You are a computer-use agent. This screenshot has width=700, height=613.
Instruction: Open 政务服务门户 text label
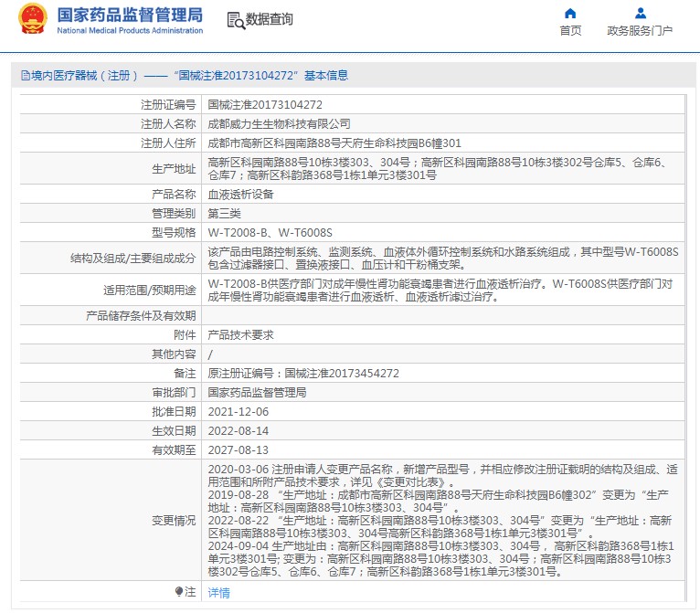click(x=640, y=31)
